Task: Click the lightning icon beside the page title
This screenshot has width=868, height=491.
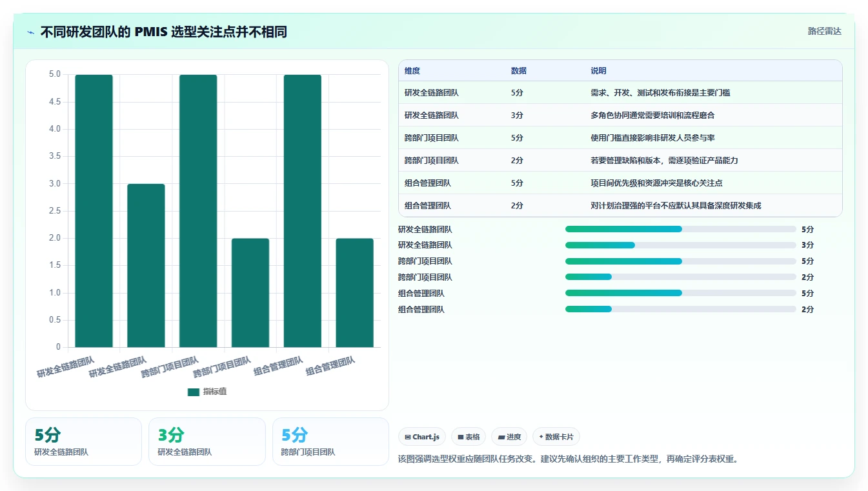Action: pyautogui.click(x=31, y=32)
